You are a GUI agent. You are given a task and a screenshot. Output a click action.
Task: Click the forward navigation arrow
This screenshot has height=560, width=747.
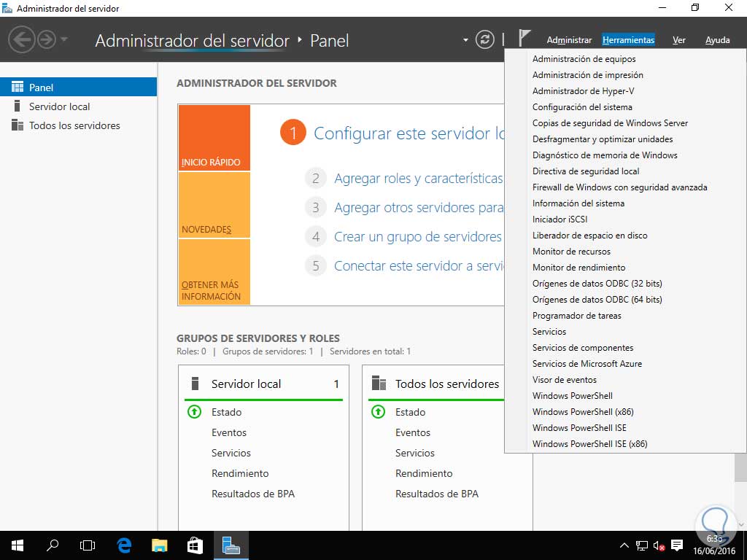pos(47,39)
